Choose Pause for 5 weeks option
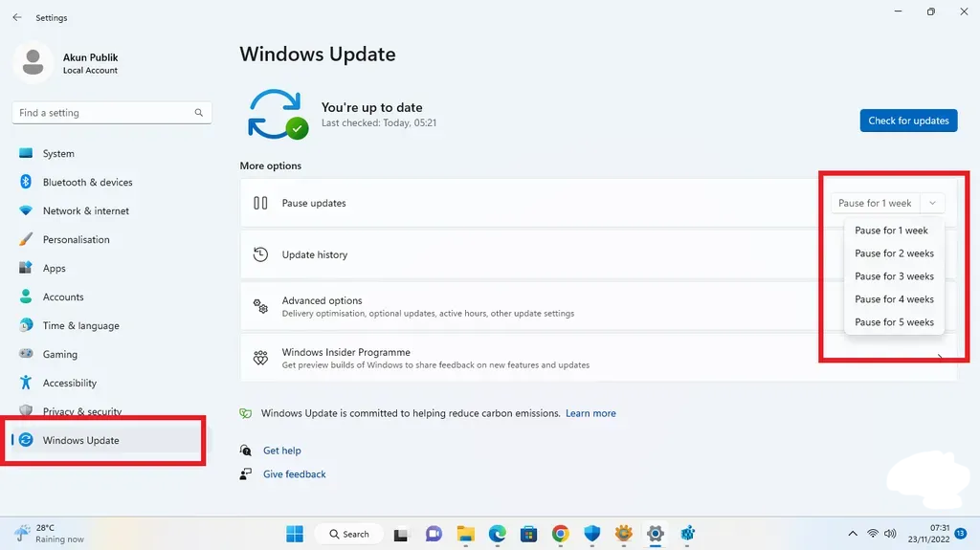The height and width of the screenshot is (550, 980). (894, 322)
